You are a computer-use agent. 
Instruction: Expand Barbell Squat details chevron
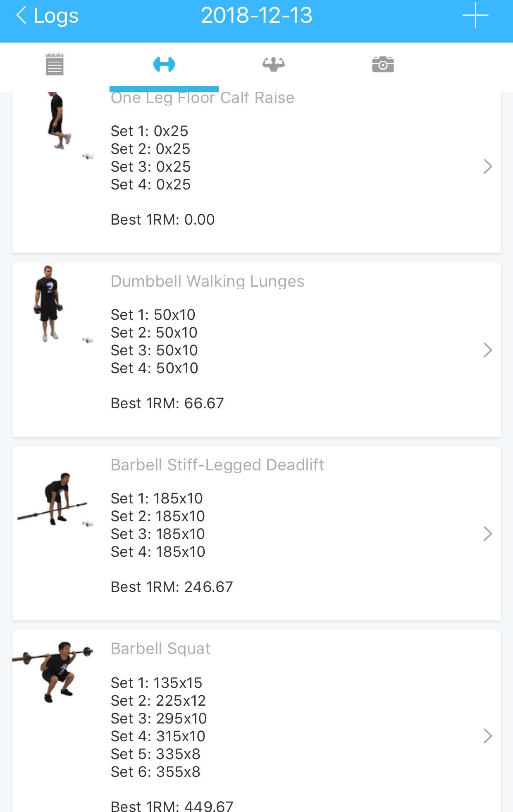(x=487, y=736)
